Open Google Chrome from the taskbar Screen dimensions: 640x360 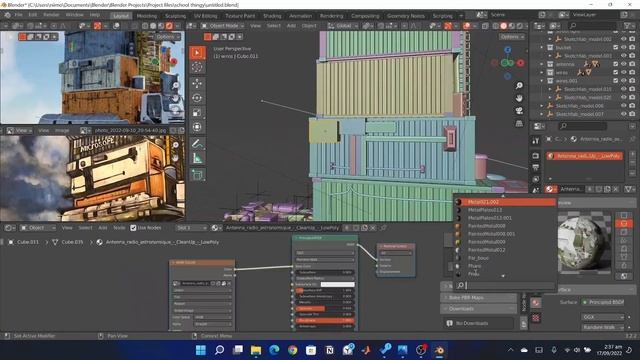[292, 350]
